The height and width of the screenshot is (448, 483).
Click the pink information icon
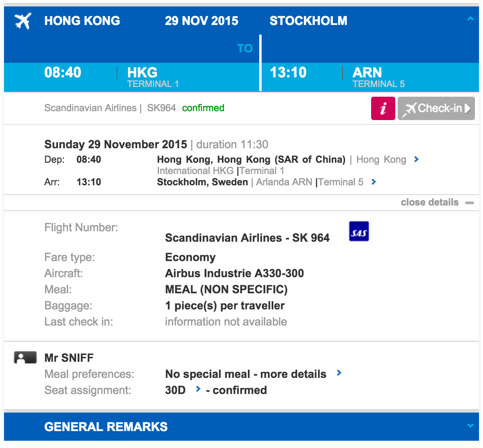coord(383,108)
